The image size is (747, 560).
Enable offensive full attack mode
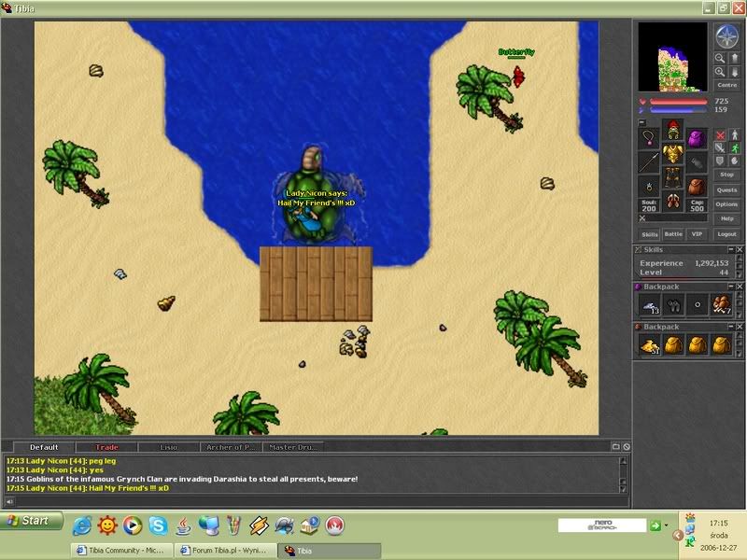[720, 135]
